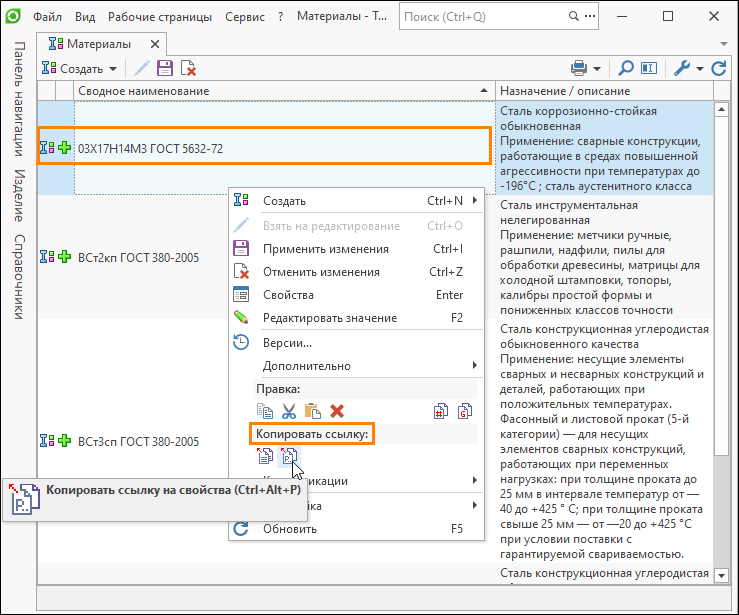Screen dimensions: 739x615
Task: Expand the Дополнительно submenu
Action: click(356, 366)
